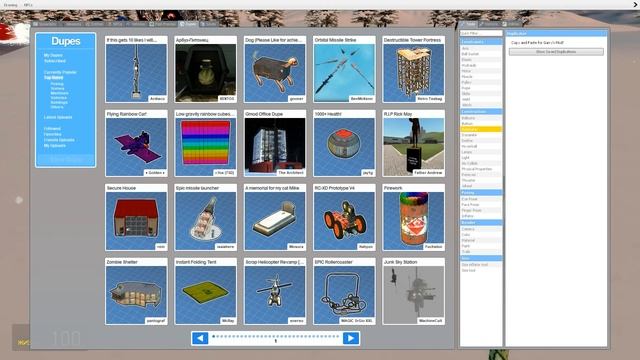The width and height of the screenshot is (640, 360).
Task: Open the 'Orbital Missile Strike' dupe thumbnail
Action: 344,69
